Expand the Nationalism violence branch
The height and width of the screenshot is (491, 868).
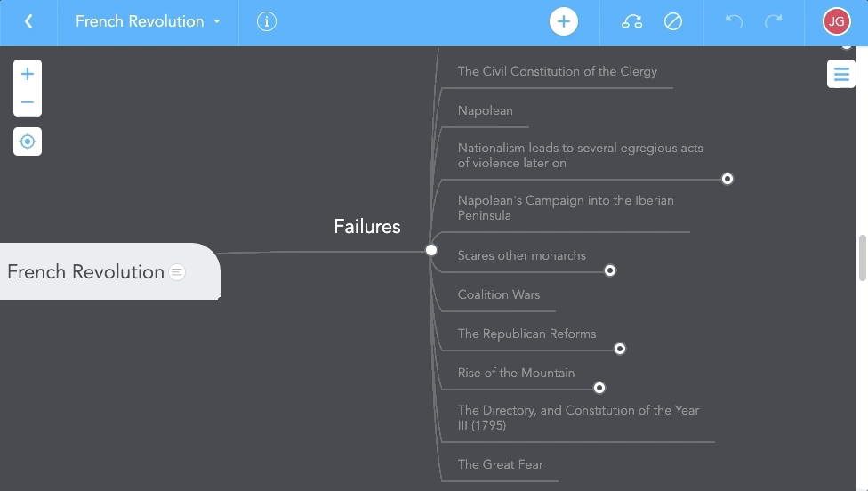tap(727, 179)
